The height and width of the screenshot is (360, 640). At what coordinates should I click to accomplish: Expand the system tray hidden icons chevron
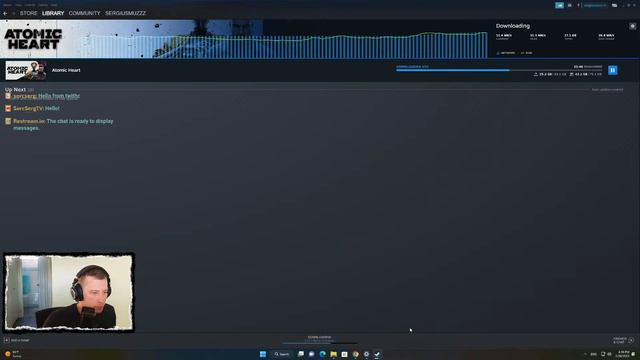pos(585,354)
